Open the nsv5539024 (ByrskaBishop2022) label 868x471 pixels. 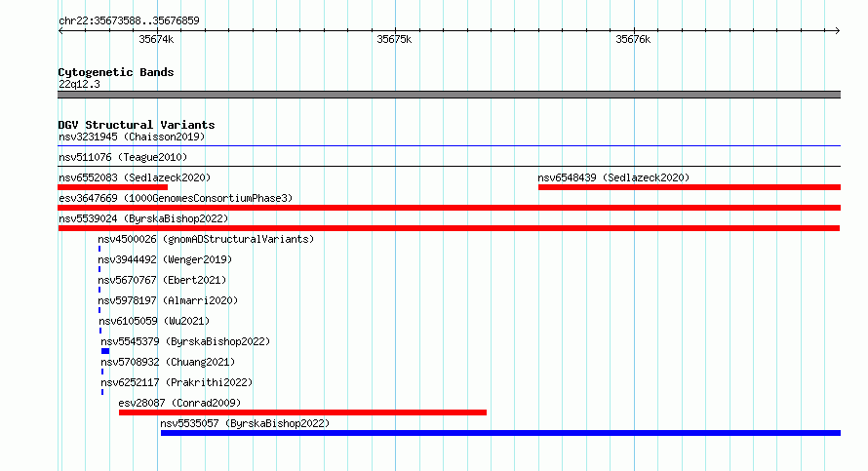pyautogui.click(x=143, y=218)
